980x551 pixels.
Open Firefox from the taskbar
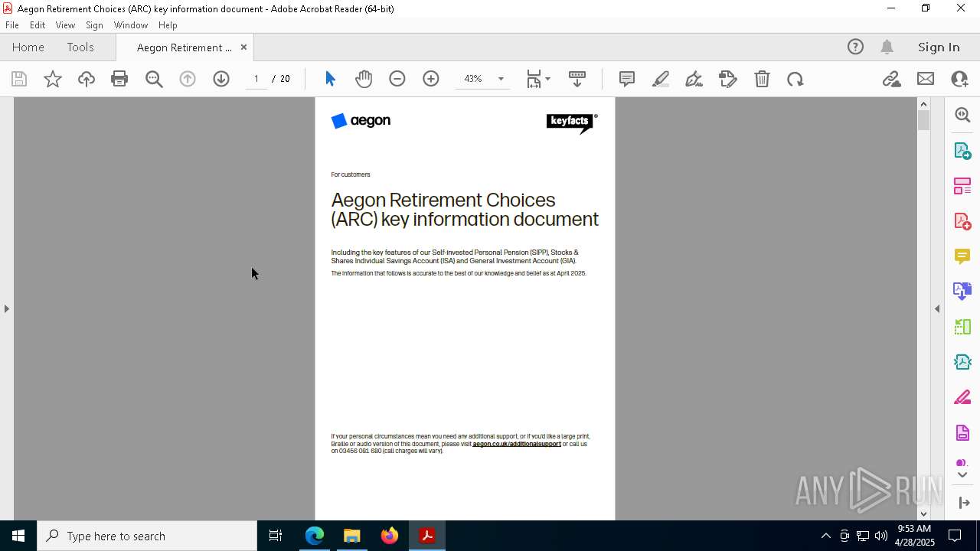(x=390, y=536)
